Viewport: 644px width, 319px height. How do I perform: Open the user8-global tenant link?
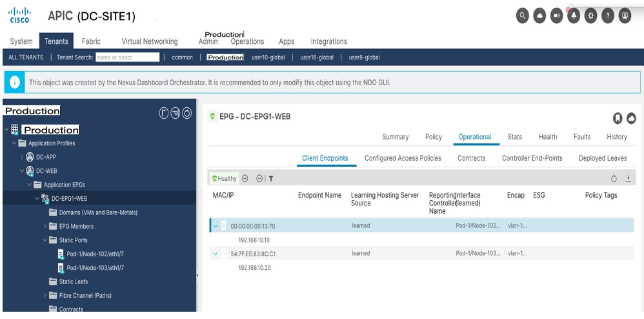pyautogui.click(x=364, y=57)
